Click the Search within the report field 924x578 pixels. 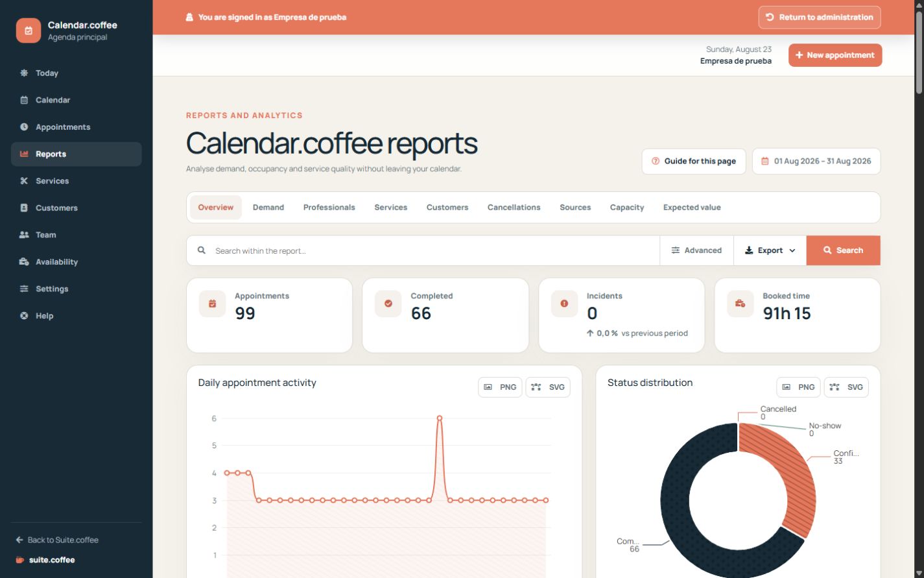423,250
